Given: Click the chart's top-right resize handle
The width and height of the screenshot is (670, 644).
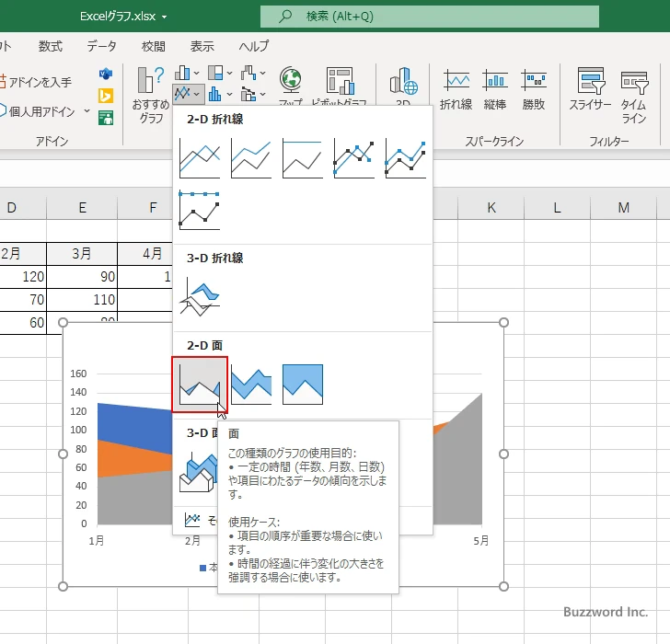Looking at the screenshot, I should 503,322.
